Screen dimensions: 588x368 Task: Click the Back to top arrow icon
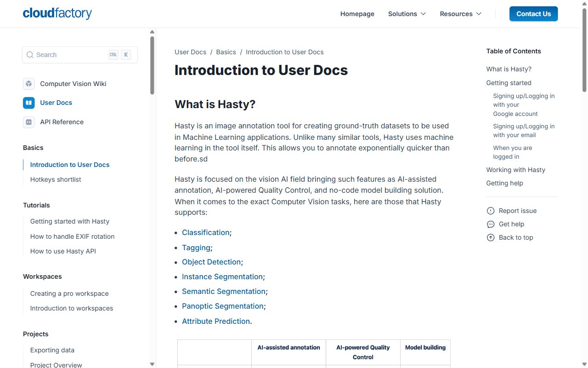(491, 237)
